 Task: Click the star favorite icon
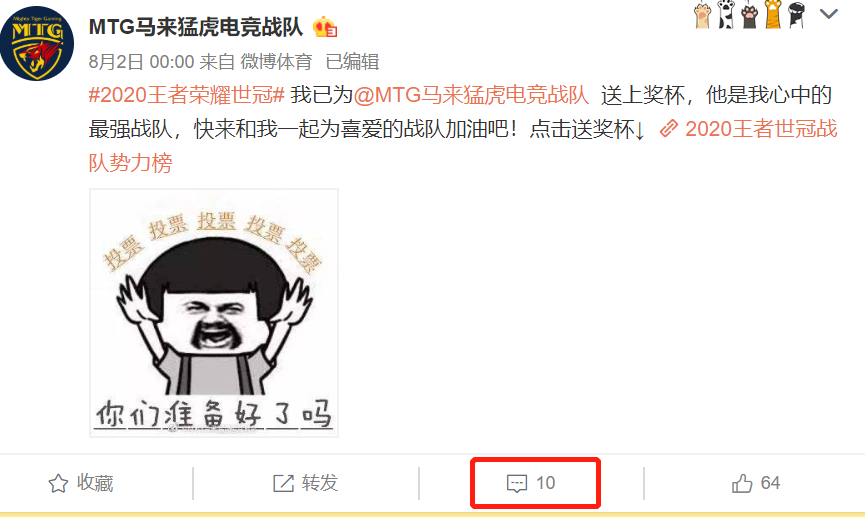(58, 483)
